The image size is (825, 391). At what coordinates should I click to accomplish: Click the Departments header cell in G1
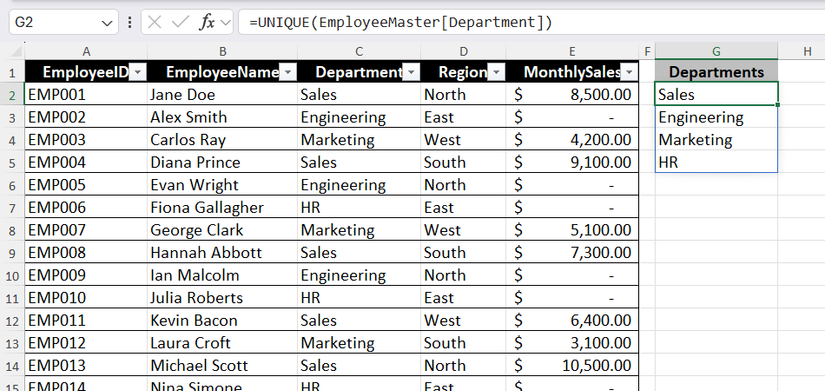point(716,72)
